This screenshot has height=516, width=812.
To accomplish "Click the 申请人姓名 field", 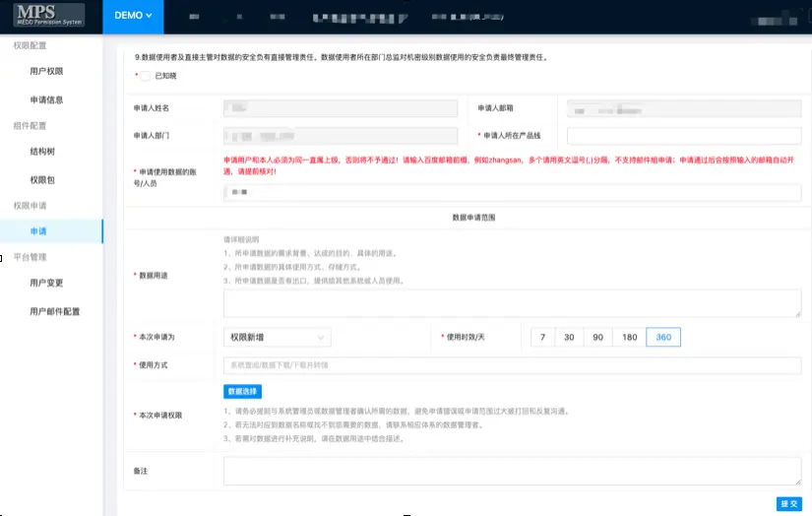I will click(x=341, y=108).
